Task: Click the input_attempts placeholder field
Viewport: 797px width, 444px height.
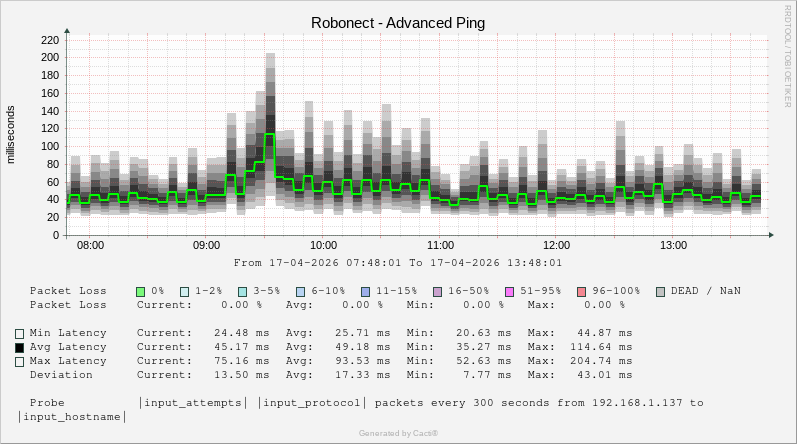Action: click(x=193, y=403)
